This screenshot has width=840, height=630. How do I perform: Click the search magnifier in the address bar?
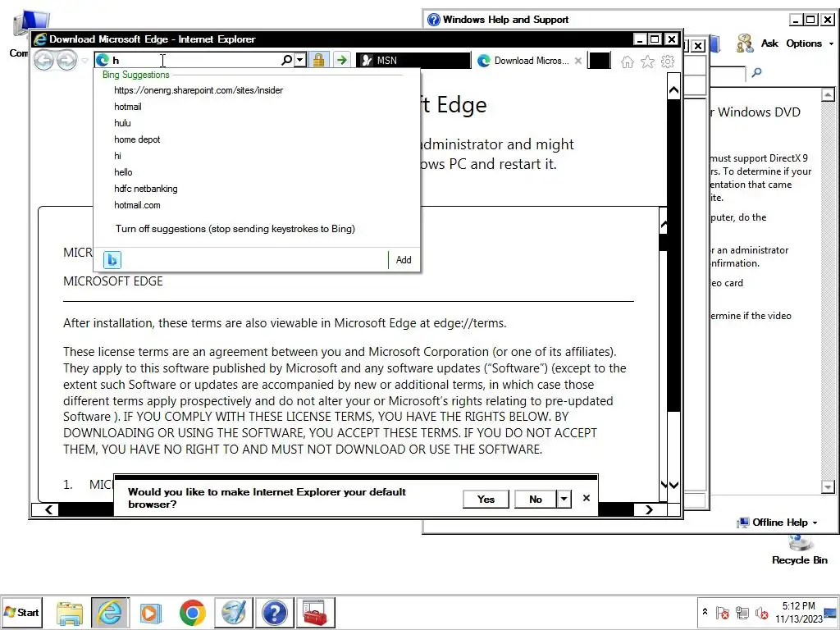286,60
